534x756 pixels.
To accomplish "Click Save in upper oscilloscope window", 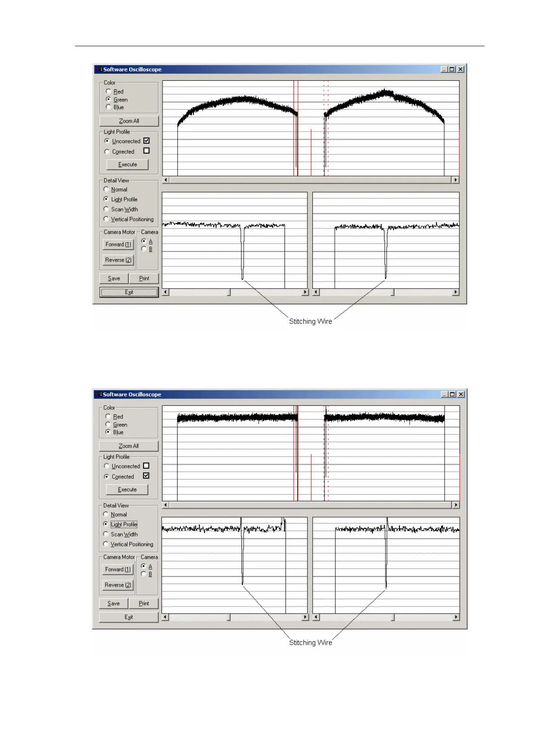I will pos(114,278).
